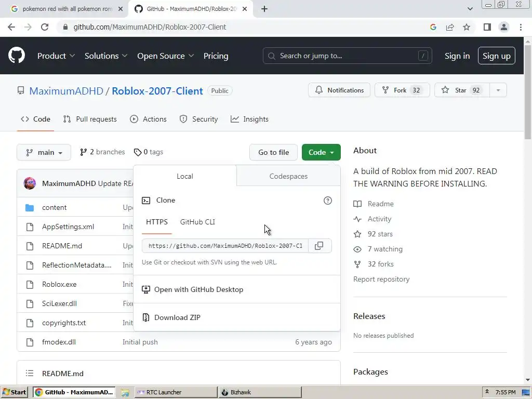Open the Roblox.exe file
Viewport: 532px width, 399px height.
tap(59, 284)
